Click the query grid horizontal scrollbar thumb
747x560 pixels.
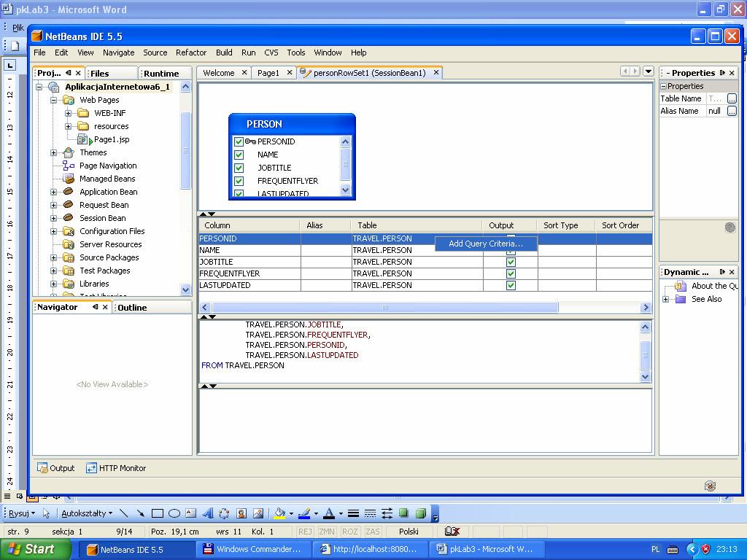point(384,308)
